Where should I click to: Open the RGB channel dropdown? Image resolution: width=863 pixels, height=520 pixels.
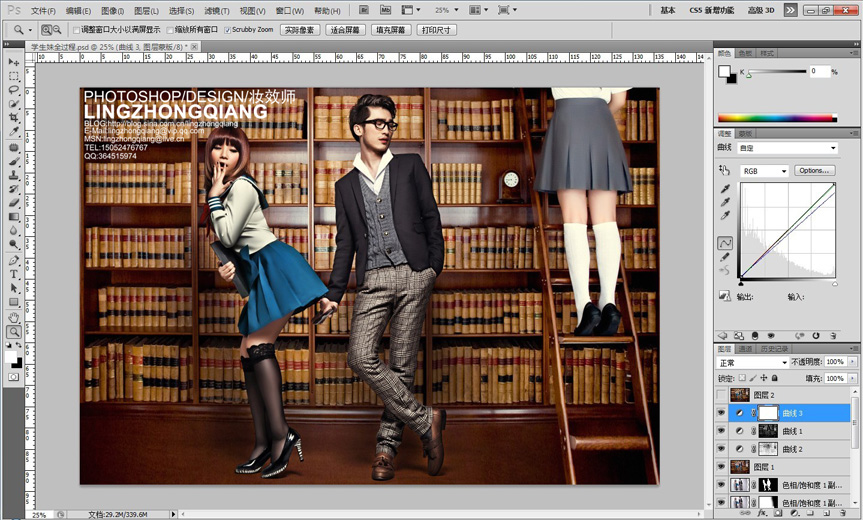(764, 171)
